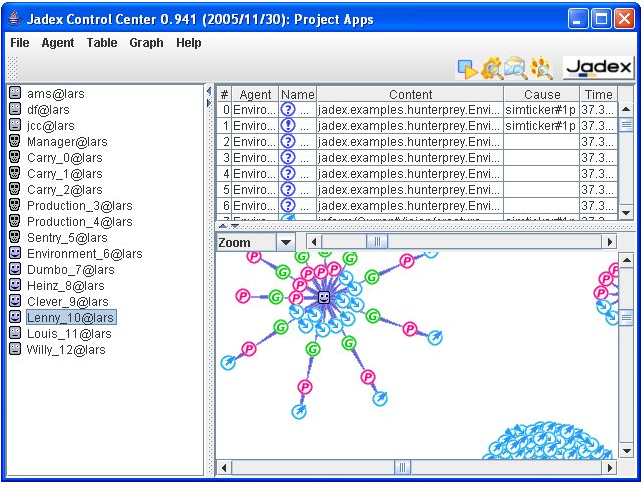642x483 pixels.
Task: Click the graph vertical scrollbar down arrow
Action: click(626, 451)
